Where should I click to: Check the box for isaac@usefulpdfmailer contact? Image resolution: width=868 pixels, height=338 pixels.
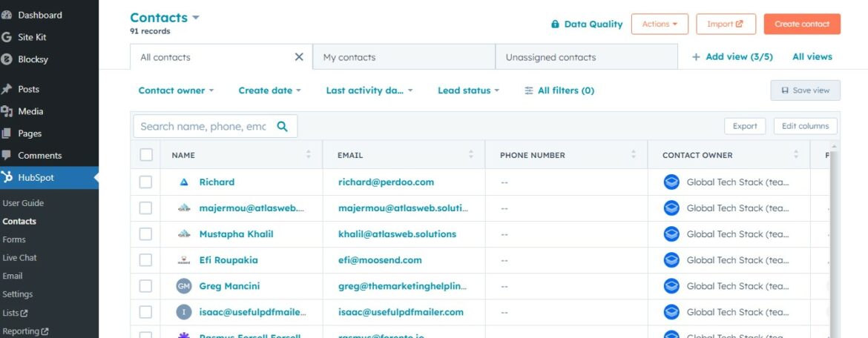tap(145, 312)
